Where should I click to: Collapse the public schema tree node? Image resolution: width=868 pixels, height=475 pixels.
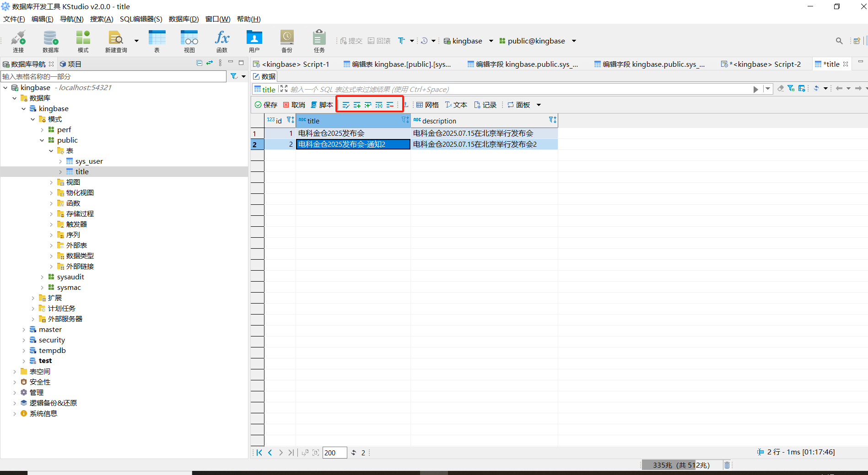(42, 140)
